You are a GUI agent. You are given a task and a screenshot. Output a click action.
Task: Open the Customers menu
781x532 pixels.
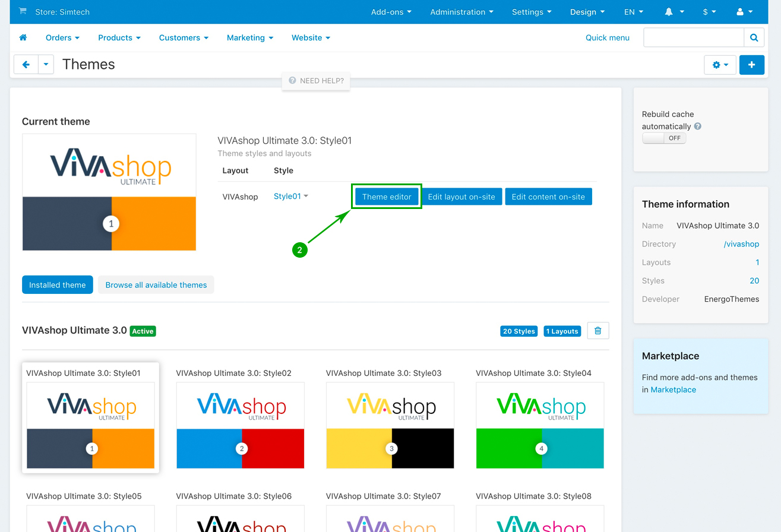184,37
